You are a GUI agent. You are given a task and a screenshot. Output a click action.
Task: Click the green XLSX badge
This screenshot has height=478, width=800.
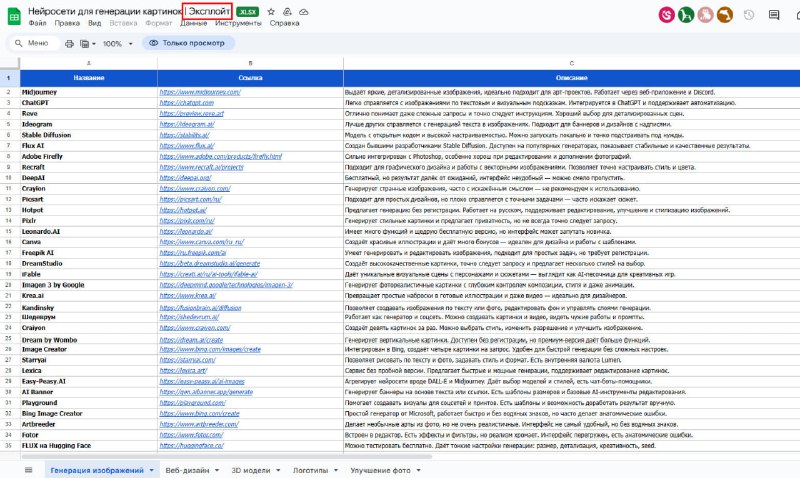pyautogui.click(x=248, y=12)
